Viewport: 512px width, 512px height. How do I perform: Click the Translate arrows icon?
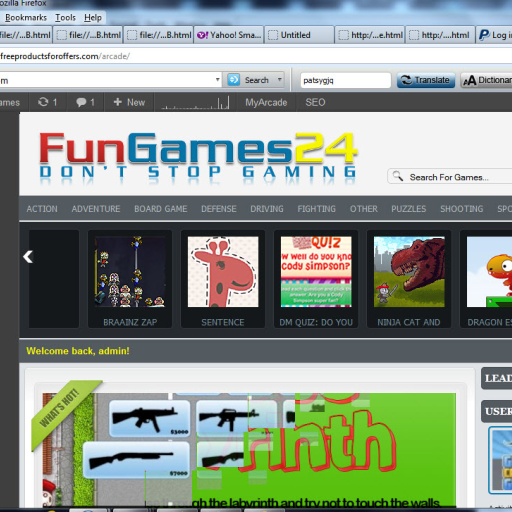click(406, 80)
